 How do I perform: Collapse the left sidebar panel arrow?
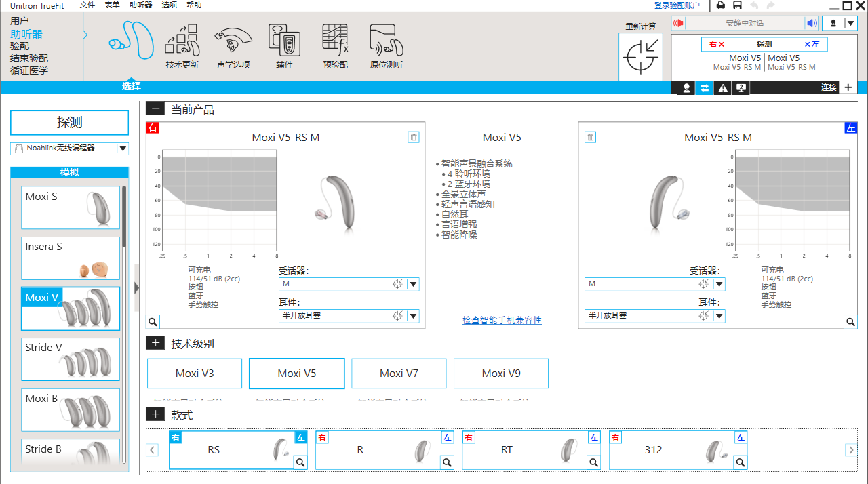tap(137, 288)
